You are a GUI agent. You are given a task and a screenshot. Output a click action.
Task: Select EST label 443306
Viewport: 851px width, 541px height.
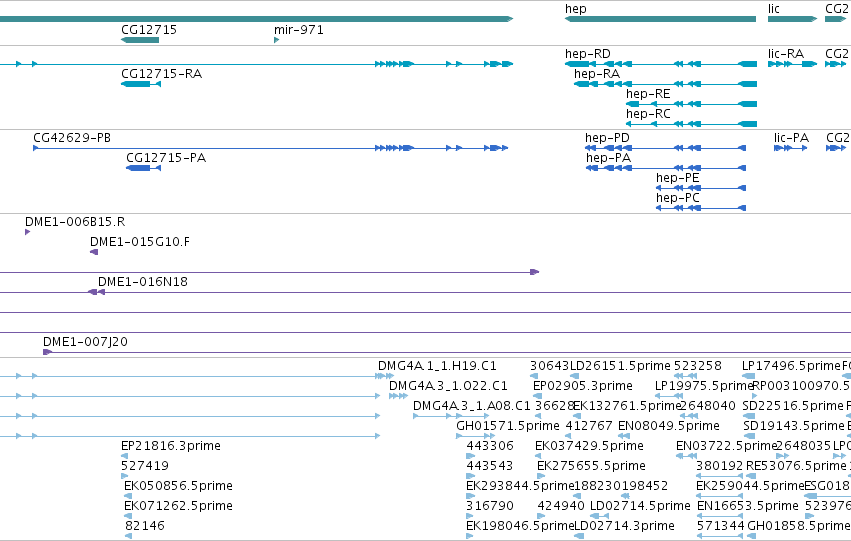(x=490, y=446)
